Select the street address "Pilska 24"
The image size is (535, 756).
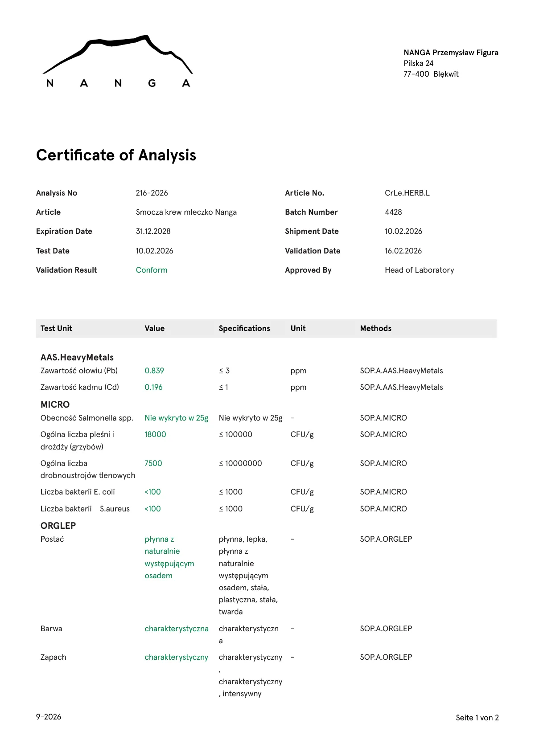[419, 63]
